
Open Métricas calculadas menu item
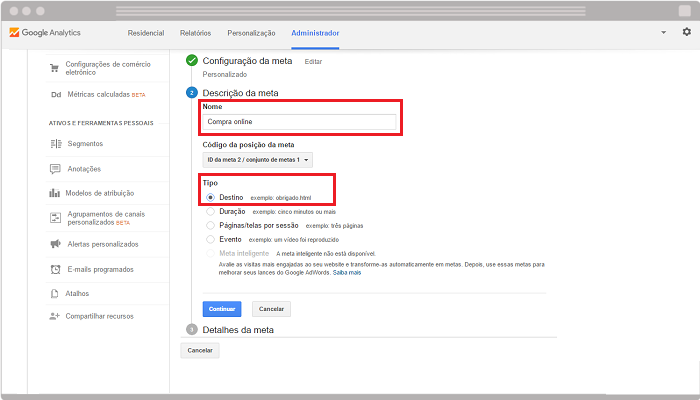106,95
